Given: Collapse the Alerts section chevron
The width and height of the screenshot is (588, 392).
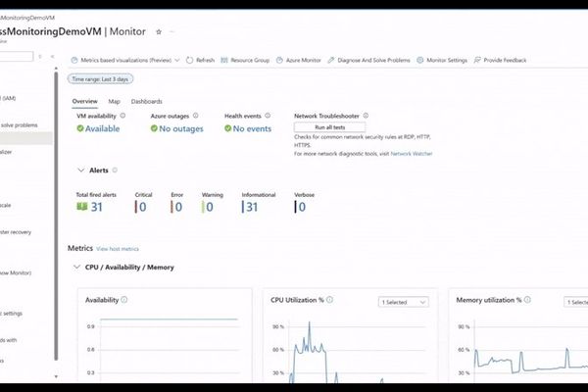Looking at the screenshot, I should [80, 171].
